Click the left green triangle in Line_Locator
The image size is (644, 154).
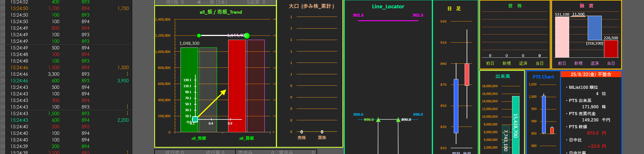click(x=378, y=120)
